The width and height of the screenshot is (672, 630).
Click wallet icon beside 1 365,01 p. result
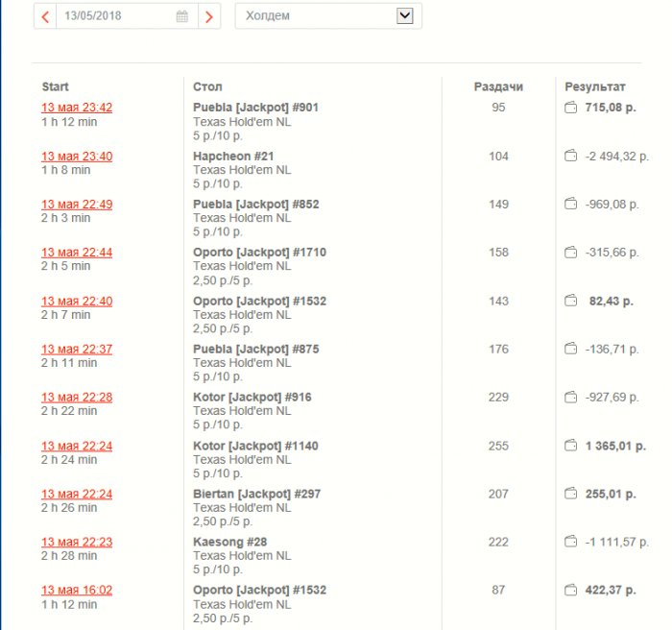(570, 446)
